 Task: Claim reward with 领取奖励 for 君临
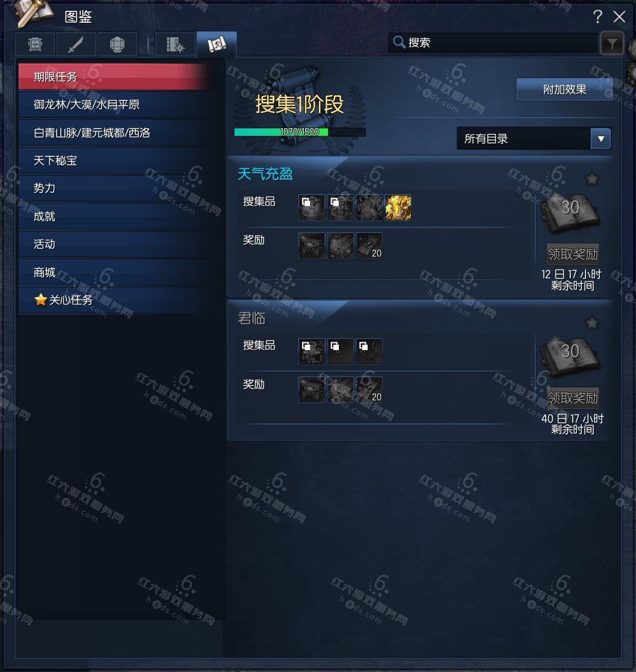click(x=573, y=398)
